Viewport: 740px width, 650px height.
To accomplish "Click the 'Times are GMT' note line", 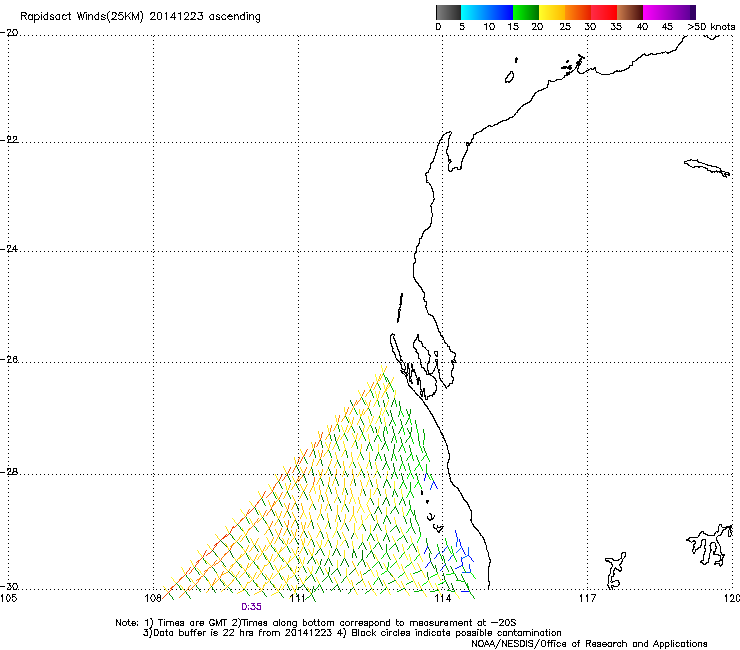I will pos(316,623).
